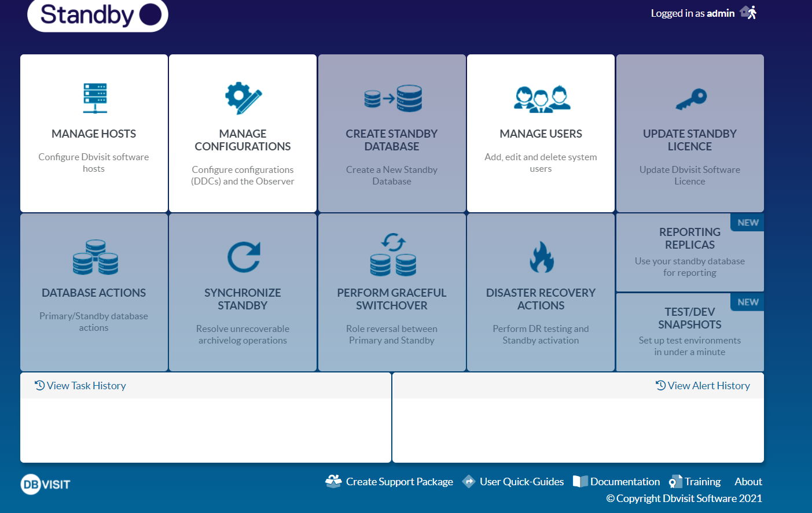Click 'Set up test environments in under a minute' text

coord(690,346)
